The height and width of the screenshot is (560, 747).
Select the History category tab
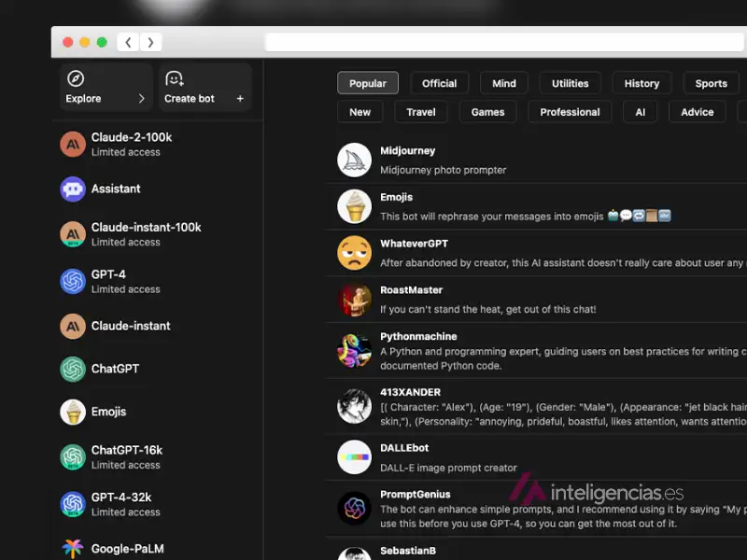641,83
